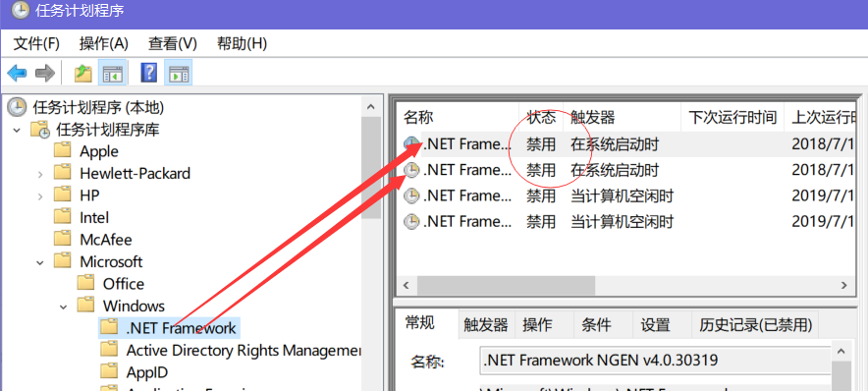Sort tasks by 下次运行时间 column header
Image resolution: width=868 pixels, height=391 pixels.
point(732,117)
